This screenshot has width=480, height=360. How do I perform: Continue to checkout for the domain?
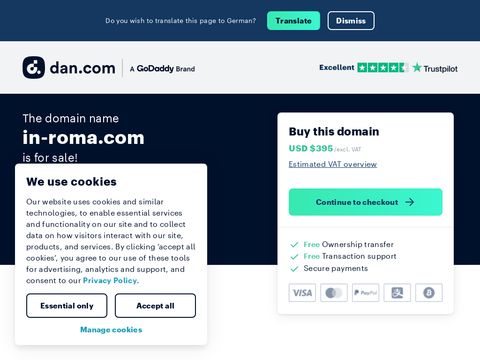tap(365, 202)
